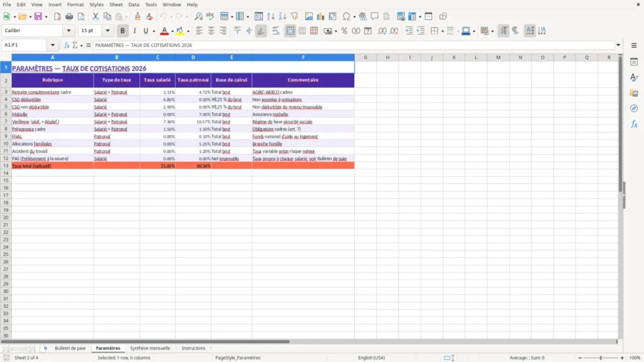Insert a pivot table
The width and height of the screenshot is (644, 362).
click(x=333, y=16)
